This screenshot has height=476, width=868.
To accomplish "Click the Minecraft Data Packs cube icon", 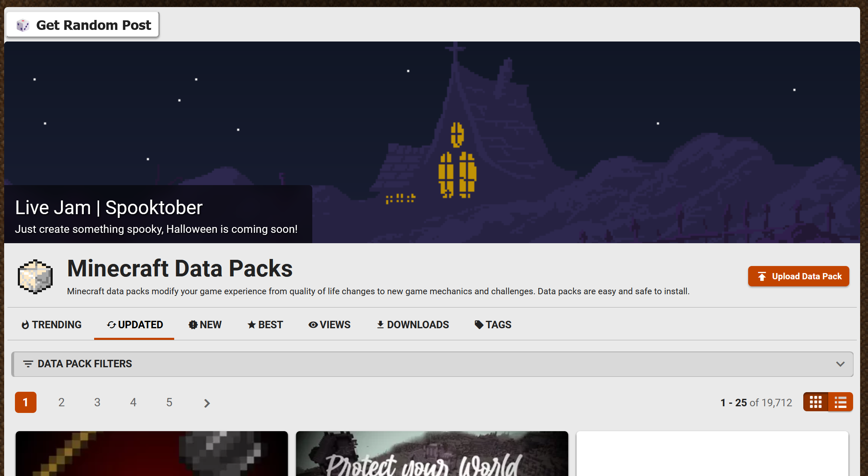I will pos(35,276).
